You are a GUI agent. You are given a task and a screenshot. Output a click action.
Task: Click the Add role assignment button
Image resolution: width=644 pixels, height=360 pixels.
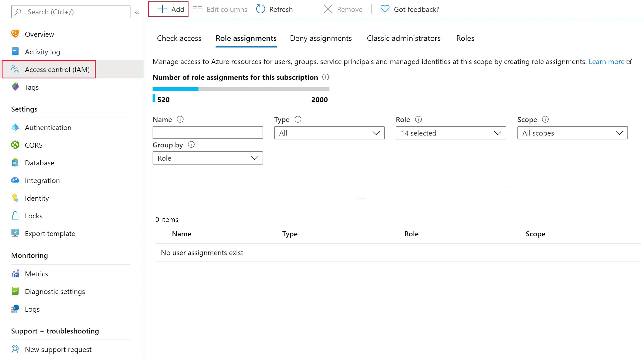pos(170,9)
